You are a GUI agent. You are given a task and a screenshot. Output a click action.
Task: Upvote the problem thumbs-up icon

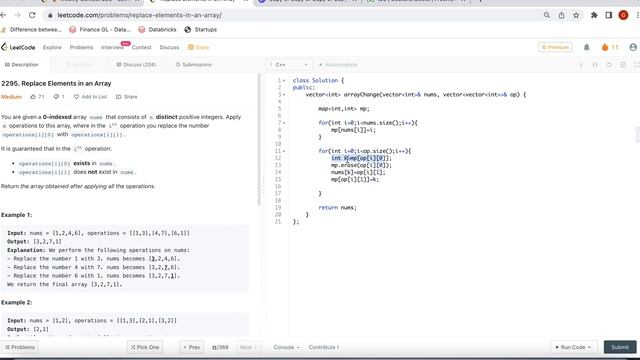click(x=33, y=97)
